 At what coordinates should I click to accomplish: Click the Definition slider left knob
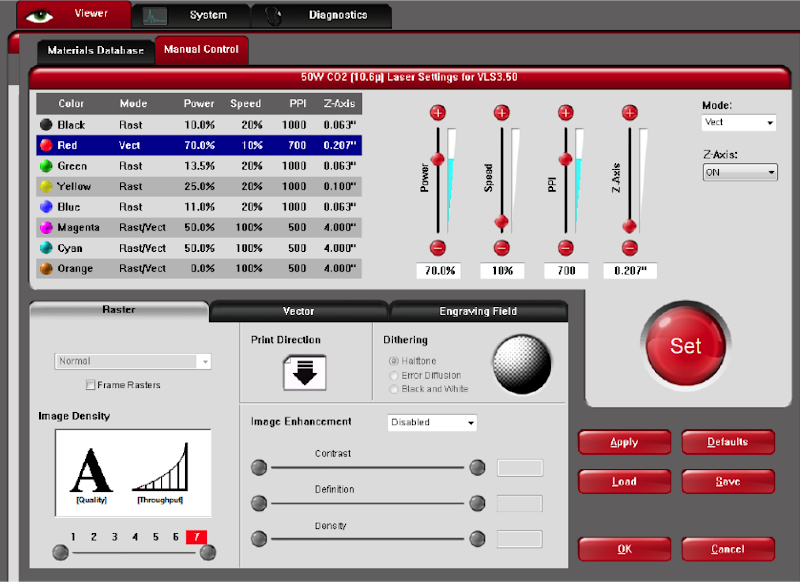pos(259,503)
